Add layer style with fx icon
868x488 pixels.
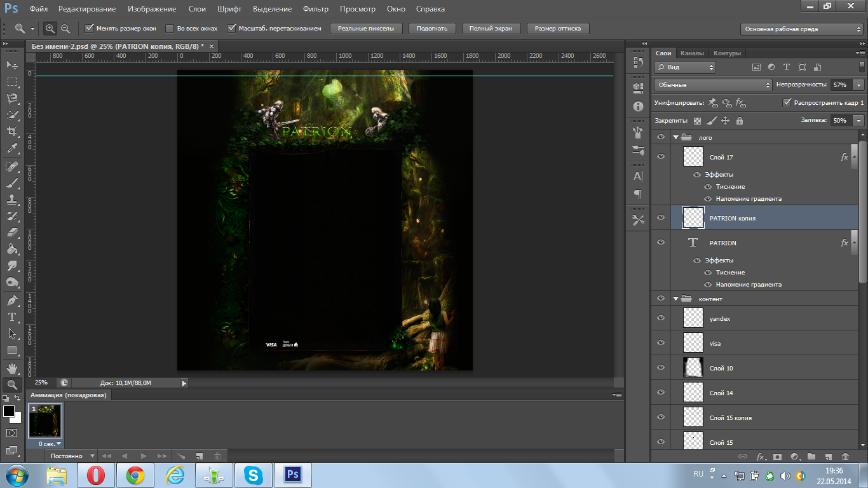pos(760,456)
